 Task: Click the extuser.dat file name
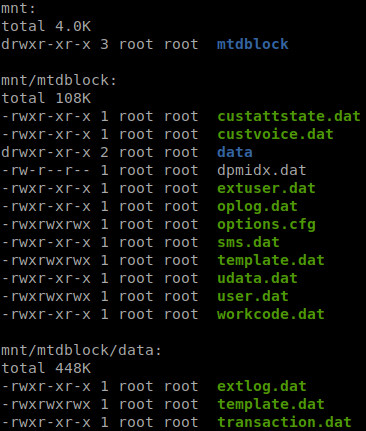[266, 188]
